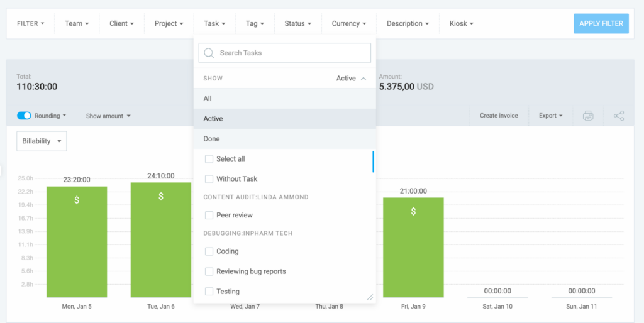Click dollar icon on Tue, Jan 6 bar
Screen dimensions: 644x323
(x=161, y=196)
